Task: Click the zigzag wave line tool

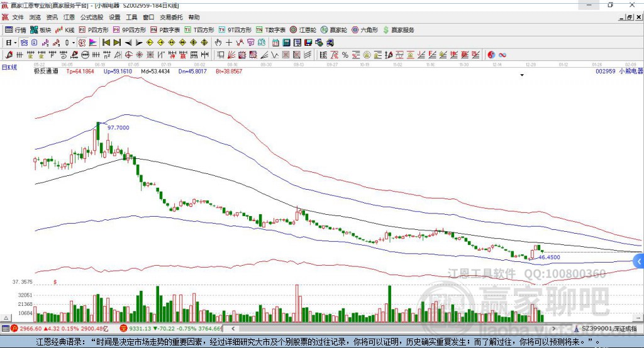Action: pos(275,55)
